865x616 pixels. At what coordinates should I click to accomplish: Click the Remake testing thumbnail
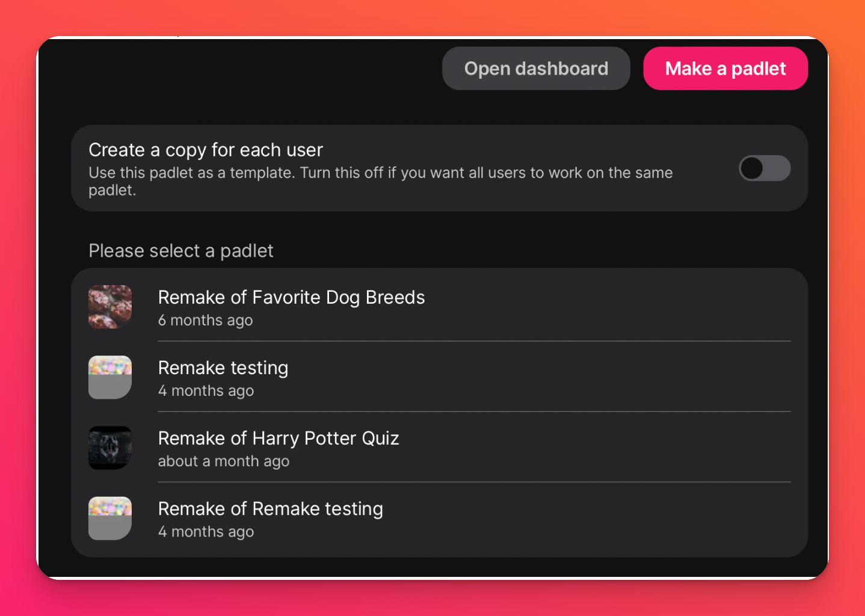click(110, 377)
